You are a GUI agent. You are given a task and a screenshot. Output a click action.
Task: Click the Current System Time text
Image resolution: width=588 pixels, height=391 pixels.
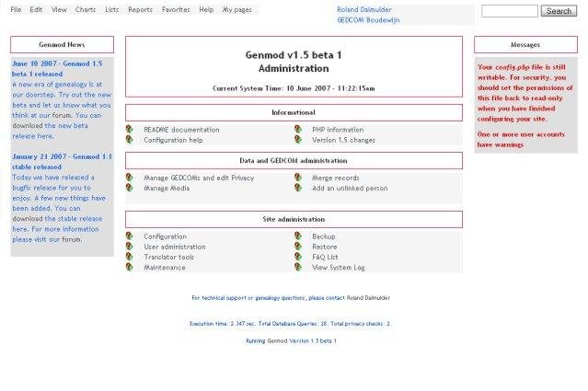point(294,88)
